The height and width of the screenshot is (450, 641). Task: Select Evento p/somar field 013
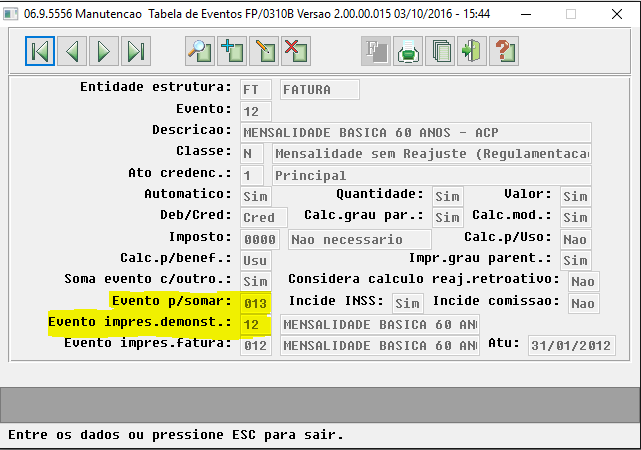(256, 304)
